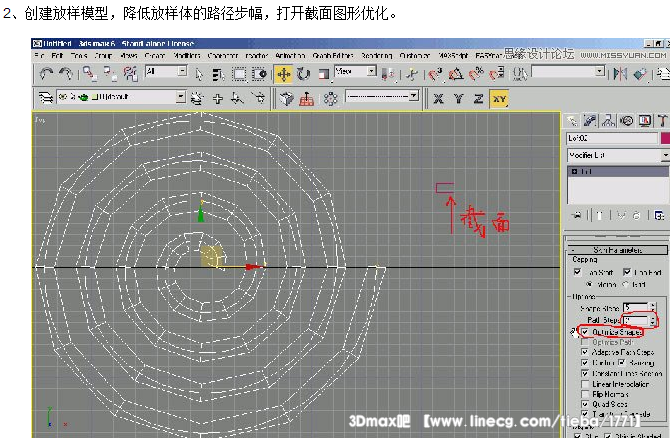Open the Graph Editors menu
670x438 pixels.
pos(333,56)
